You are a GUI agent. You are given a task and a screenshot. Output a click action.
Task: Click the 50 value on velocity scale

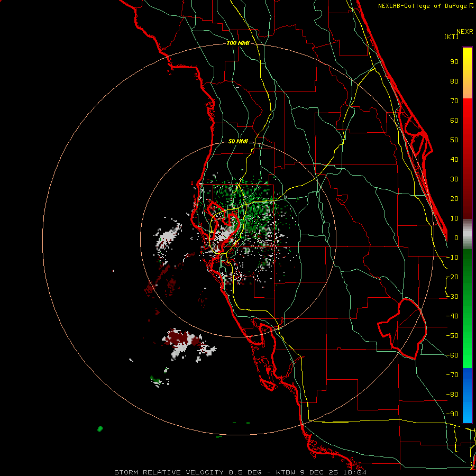454,140
